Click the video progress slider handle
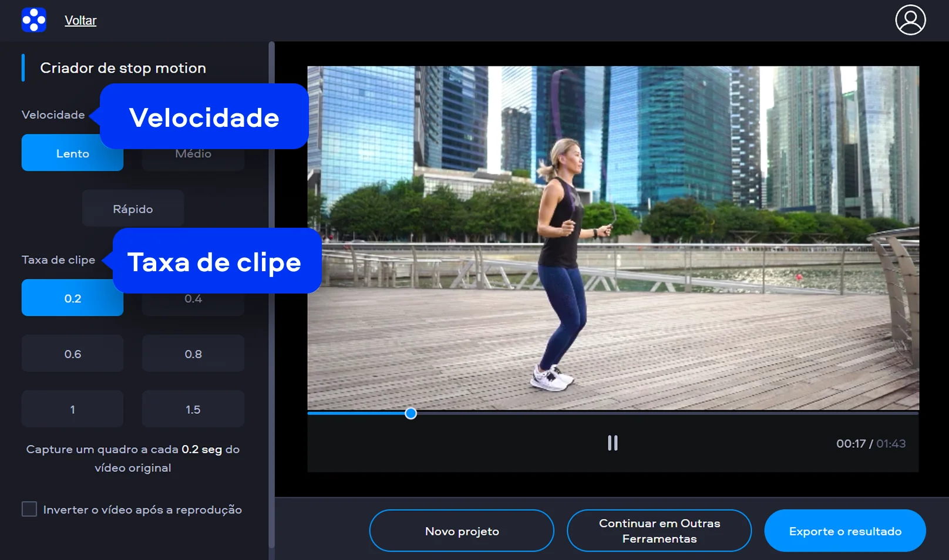The width and height of the screenshot is (949, 560). (411, 414)
